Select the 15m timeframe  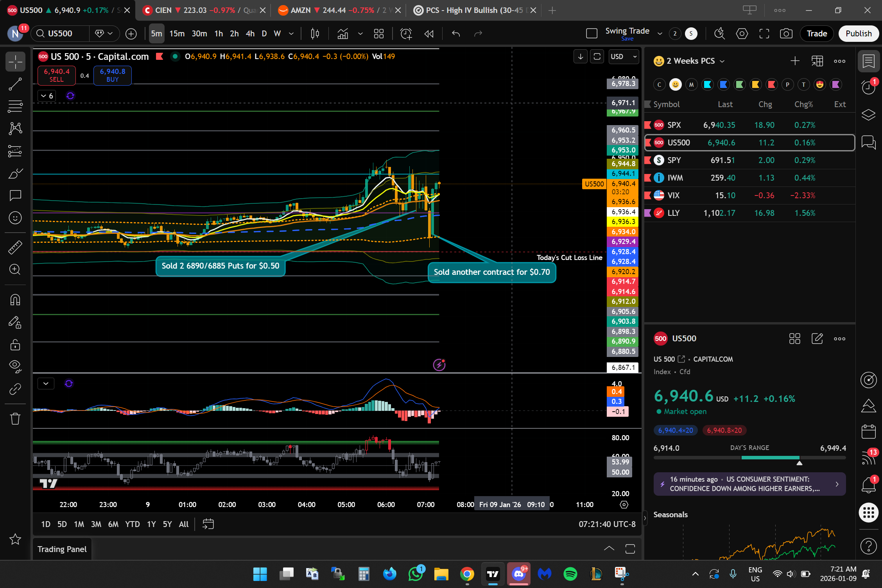click(177, 34)
